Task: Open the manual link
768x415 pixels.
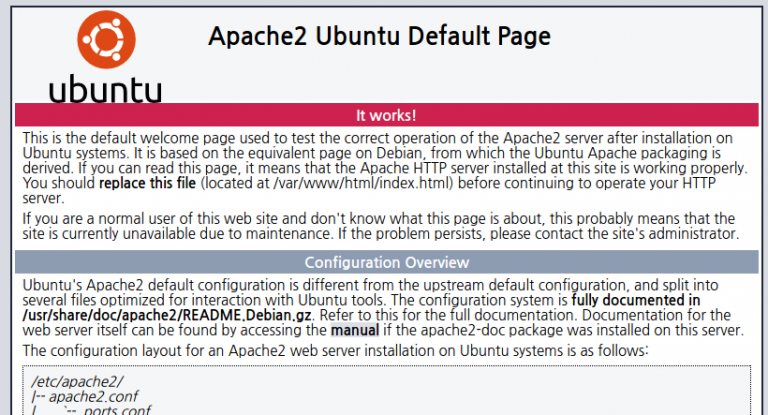Action: [x=355, y=330]
